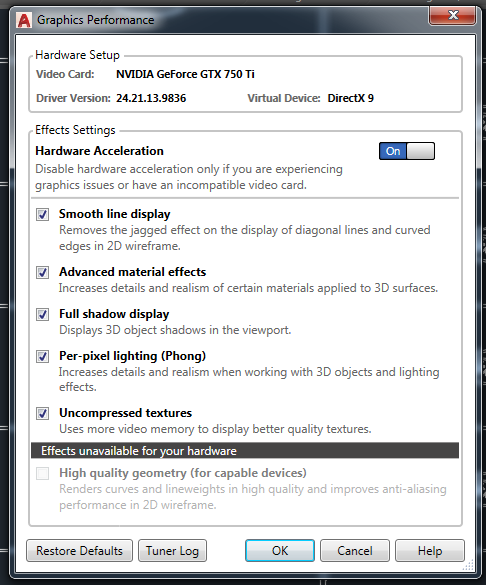Click the disabled High quality geometry checkbox

43,473
